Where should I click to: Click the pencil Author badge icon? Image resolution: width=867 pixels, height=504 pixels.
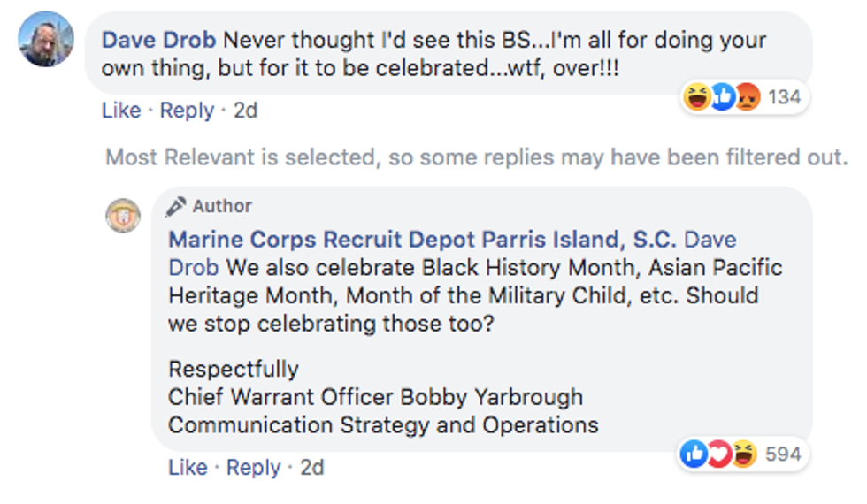coord(176,206)
